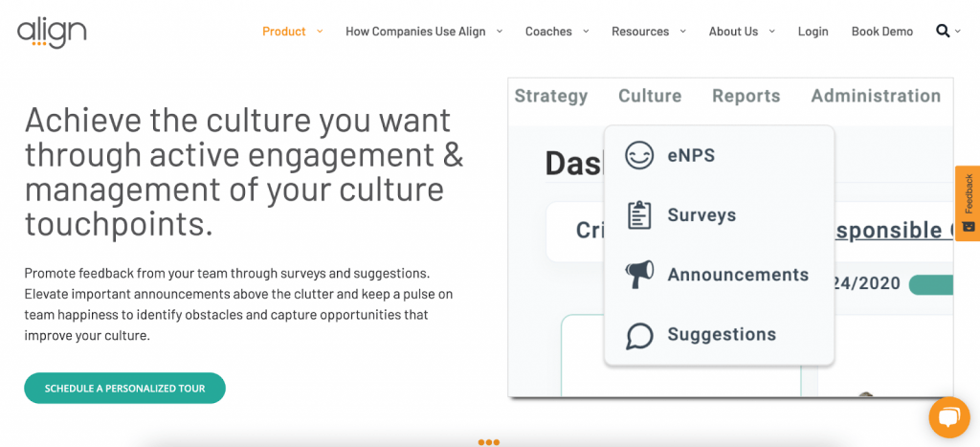Open the Feedback side tab
The image size is (980, 447).
click(x=968, y=203)
